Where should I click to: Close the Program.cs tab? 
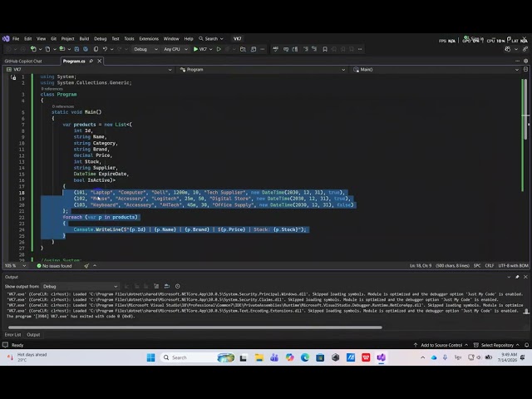click(x=100, y=61)
